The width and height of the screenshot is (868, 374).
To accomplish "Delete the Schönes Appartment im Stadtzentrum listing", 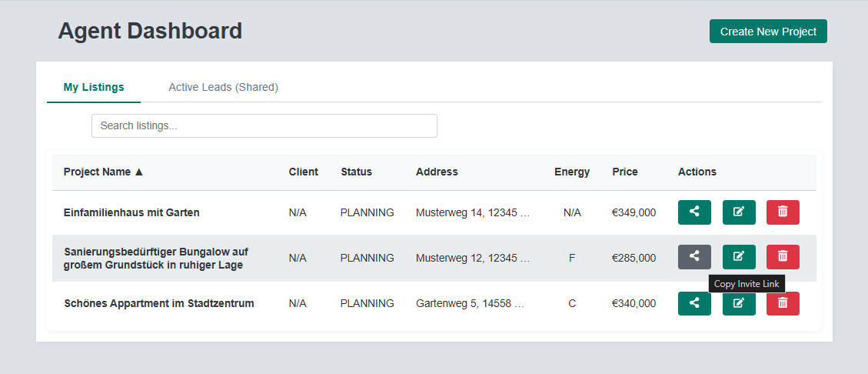I will pos(783,304).
